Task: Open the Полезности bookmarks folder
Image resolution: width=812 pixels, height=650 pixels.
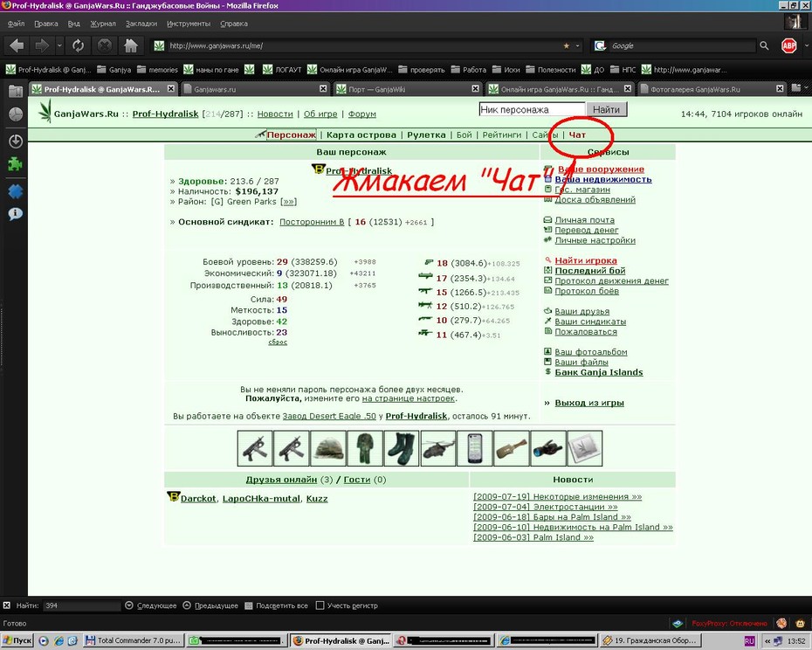Action: [550, 70]
